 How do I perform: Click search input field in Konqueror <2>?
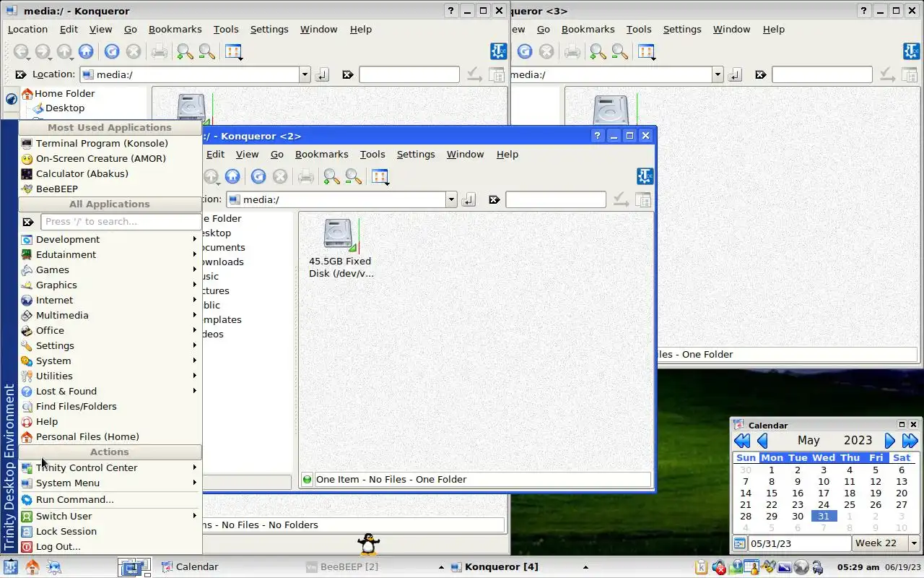(x=556, y=199)
